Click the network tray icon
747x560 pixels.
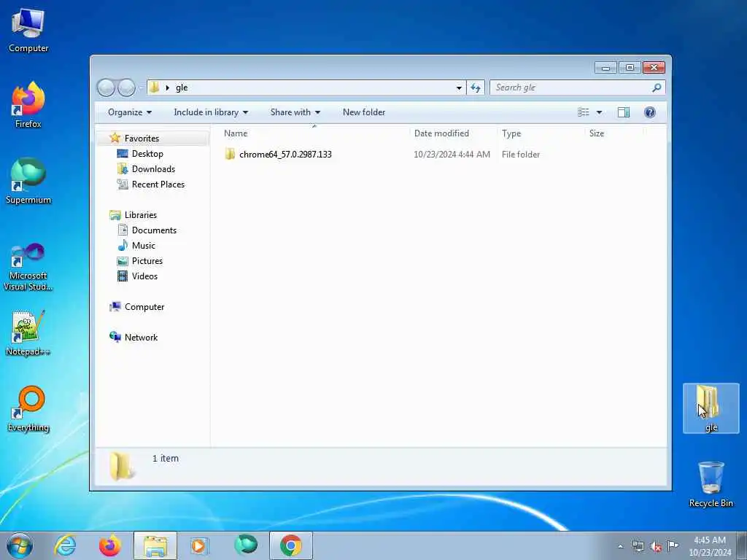point(638,546)
